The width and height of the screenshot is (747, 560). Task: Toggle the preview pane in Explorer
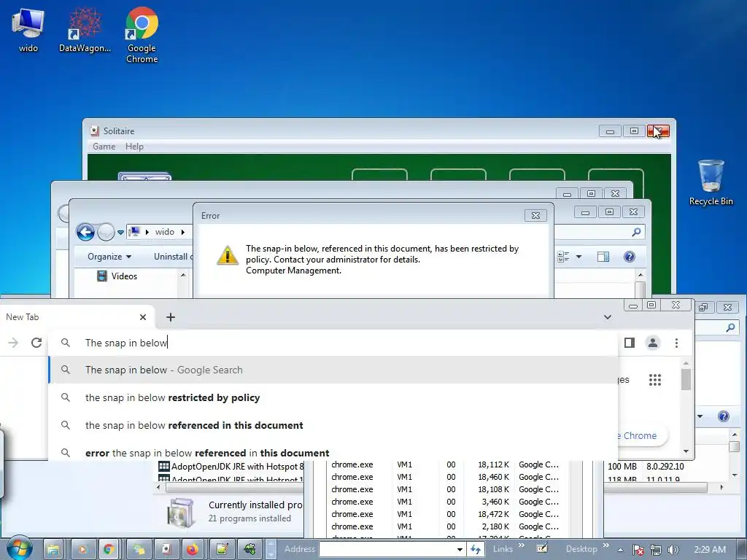click(603, 257)
